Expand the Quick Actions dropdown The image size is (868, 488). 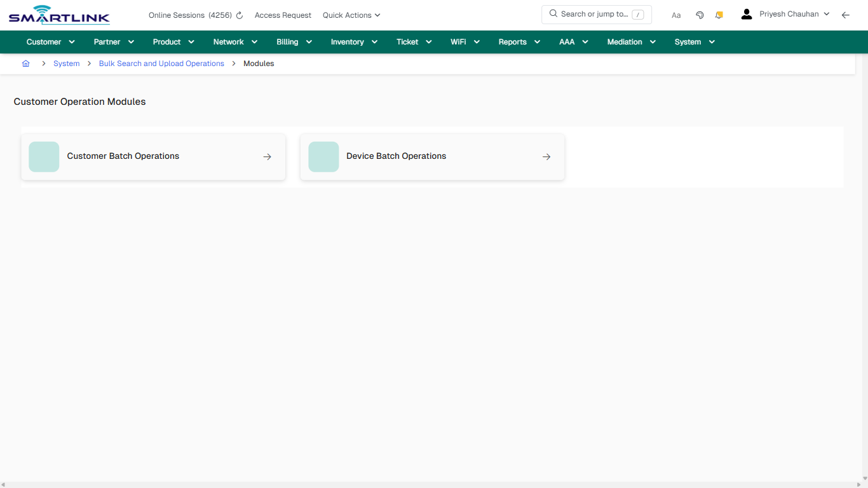(351, 15)
